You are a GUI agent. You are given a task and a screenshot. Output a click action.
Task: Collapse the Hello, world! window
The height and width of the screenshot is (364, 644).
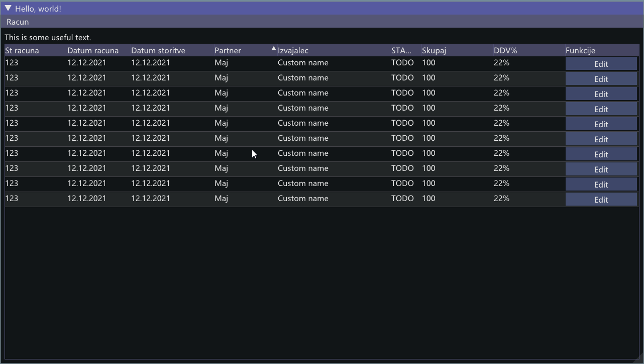[x=7, y=8]
